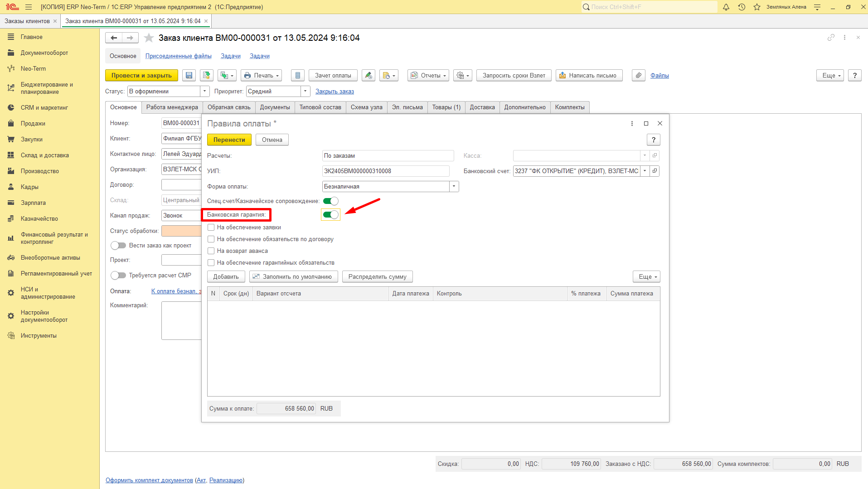868x489 pixels.
Task: Expand the Приоритет dropdown arrow
Action: point(305,92)
